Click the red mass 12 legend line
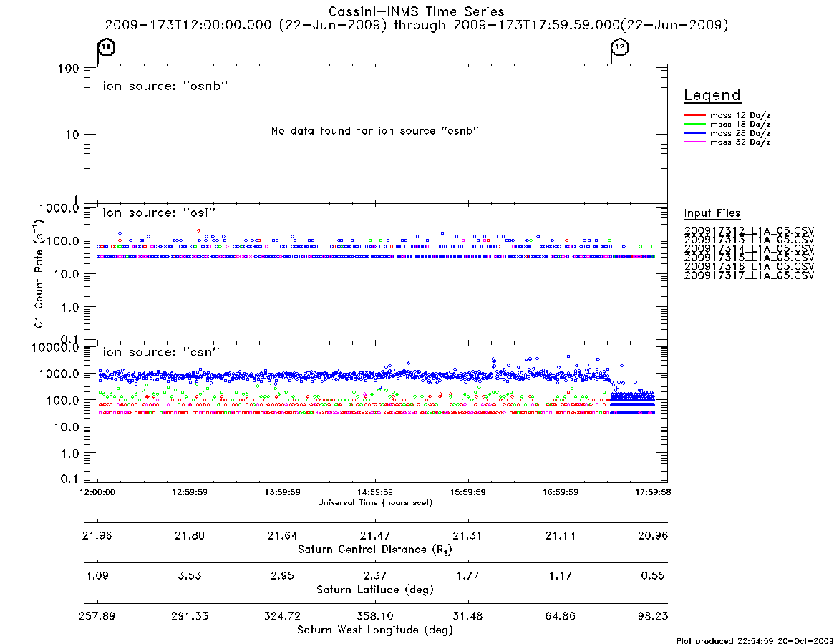 pyautogui.click(x=694, y=115)
